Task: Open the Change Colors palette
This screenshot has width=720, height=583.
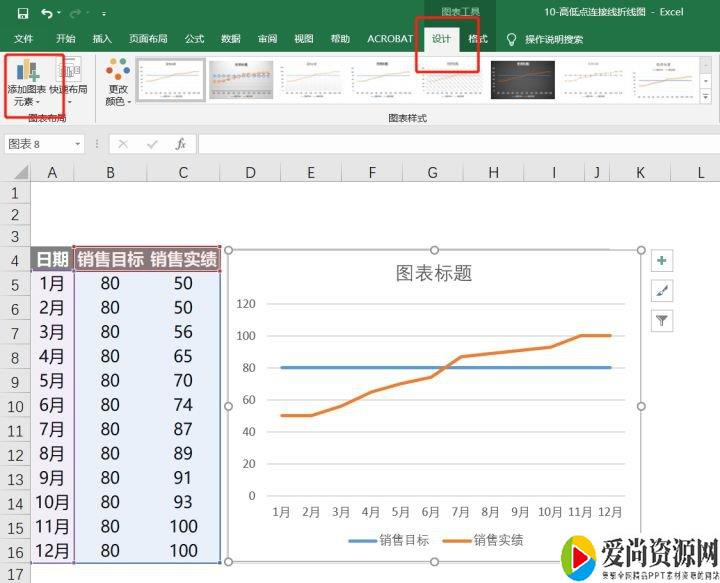Action: point(117,83)
